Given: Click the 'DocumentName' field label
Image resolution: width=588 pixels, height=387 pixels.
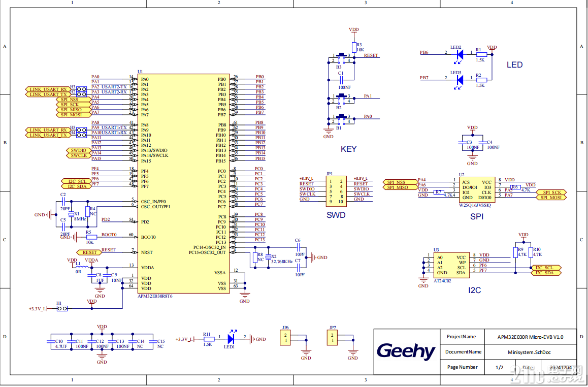Looking at the screenshot, I should click(463, 352).
